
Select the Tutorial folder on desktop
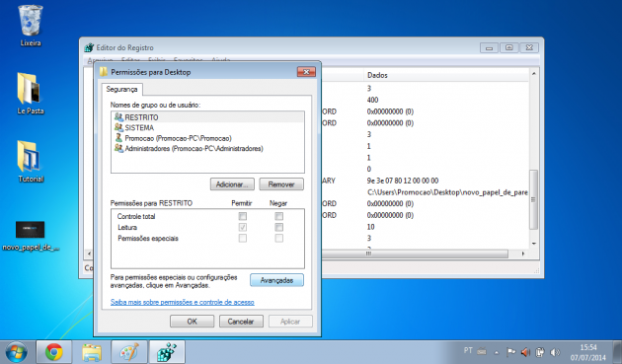[31, 162]
